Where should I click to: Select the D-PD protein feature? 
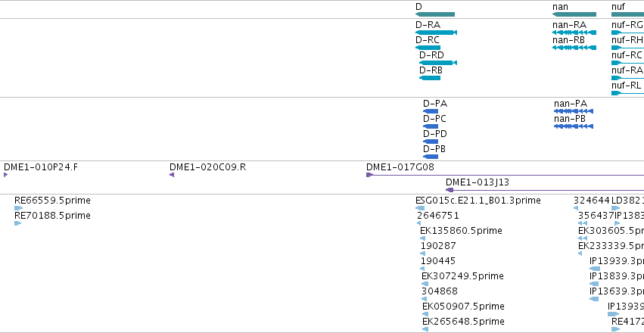(x=431, y=142)
